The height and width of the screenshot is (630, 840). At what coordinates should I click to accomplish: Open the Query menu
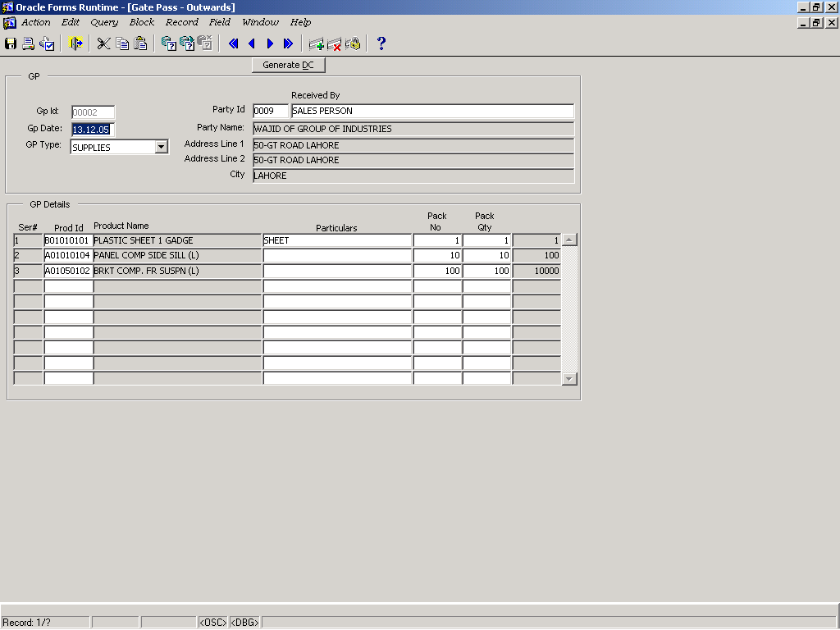pyautogui.click(x=104, y=22)
